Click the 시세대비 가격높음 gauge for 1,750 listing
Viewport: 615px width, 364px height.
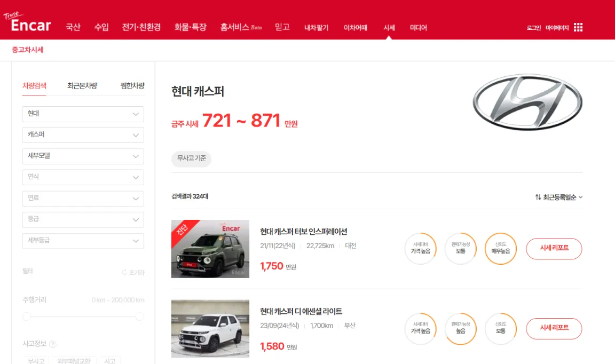pyautogui.click(x=421, y=249)
